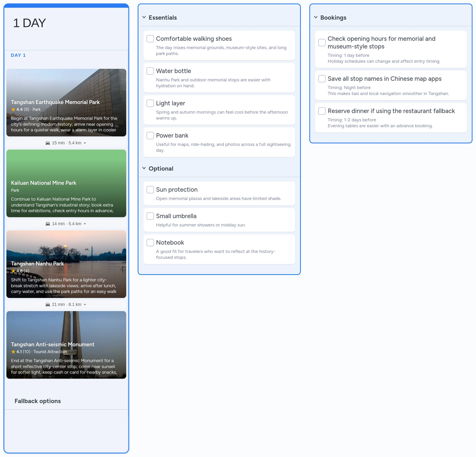
Task: Expand 21 min · 8.1 km route dropdown
Action: pyautogui.click(x=85, y=305)
